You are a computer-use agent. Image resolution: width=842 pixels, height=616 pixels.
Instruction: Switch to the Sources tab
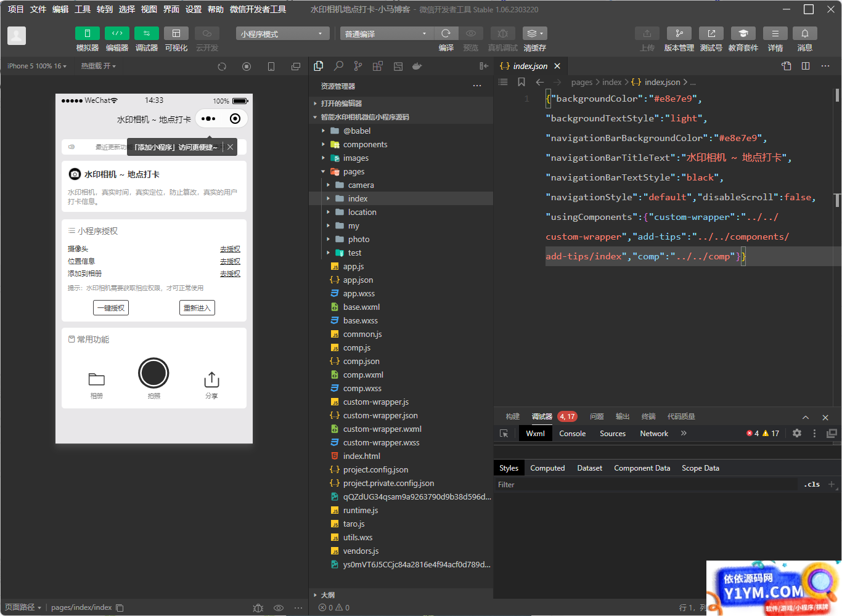coord(613,434)
